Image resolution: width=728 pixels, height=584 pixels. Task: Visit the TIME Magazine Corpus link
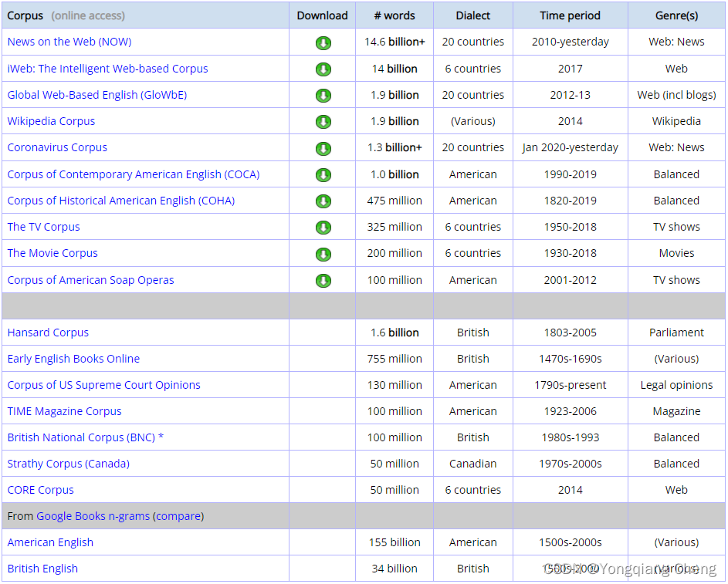65,411
